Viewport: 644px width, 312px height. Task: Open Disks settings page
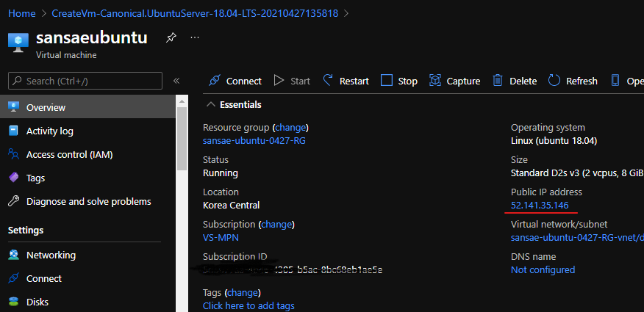[x=37, y=302]
